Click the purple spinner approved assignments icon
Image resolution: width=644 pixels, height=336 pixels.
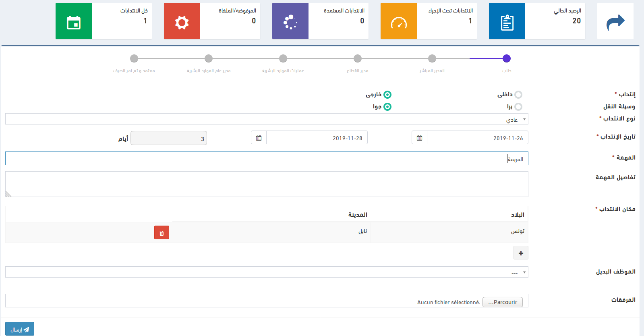[x=290, y=22]
